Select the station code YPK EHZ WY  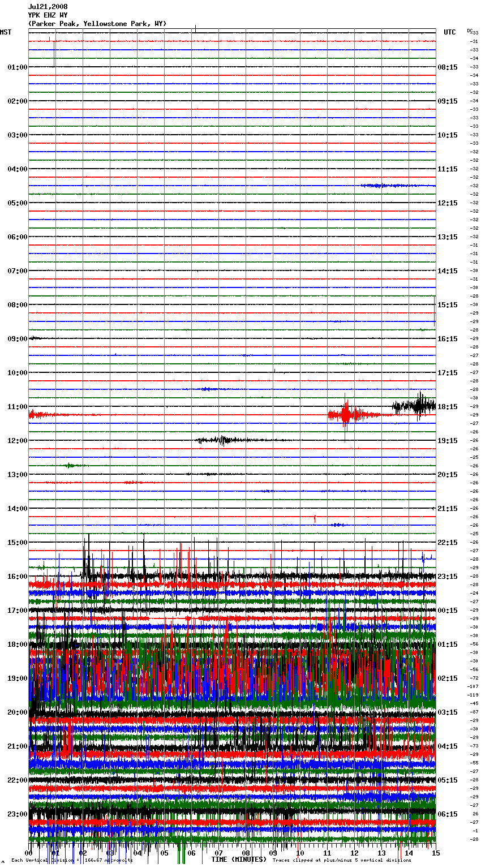point(48,15)
